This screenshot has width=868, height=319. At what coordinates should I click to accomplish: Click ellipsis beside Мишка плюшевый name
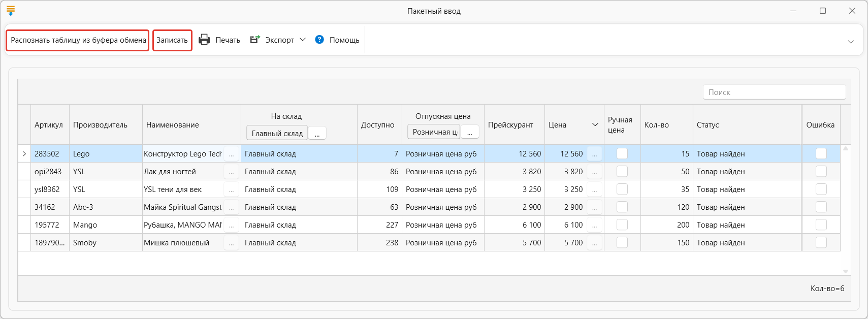[x=231, y=242]
